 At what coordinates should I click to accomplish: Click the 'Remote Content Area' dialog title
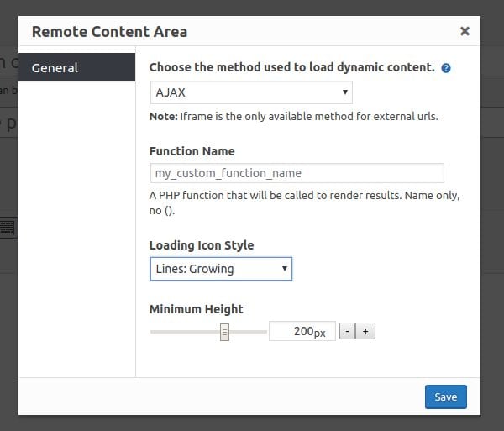tap(109, 32)
